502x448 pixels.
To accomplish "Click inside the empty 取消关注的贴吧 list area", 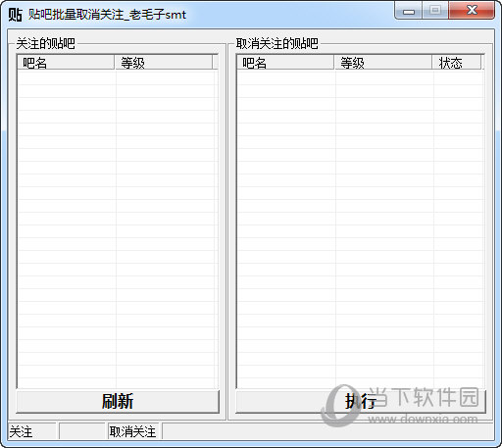I will tap(361, 228).
